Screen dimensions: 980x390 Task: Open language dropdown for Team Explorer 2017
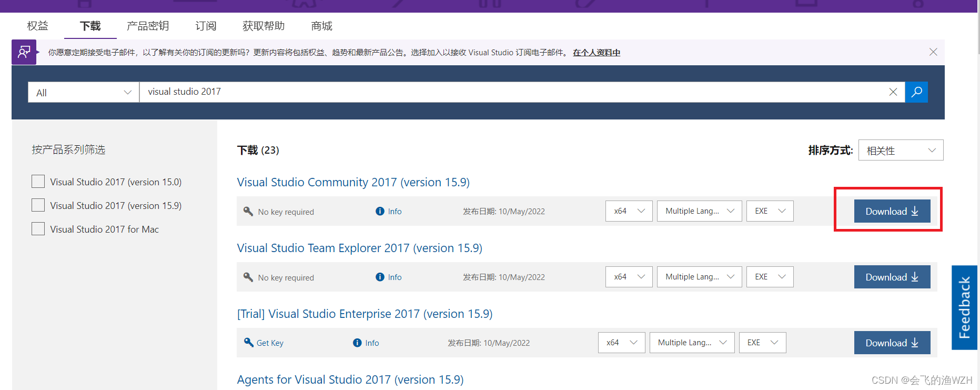(x=700, y=277)
